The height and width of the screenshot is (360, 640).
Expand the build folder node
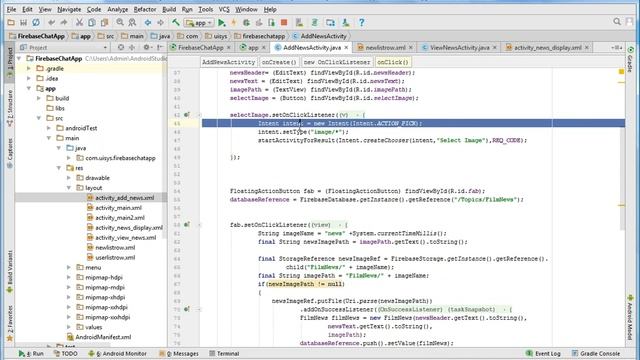(x=39, y=98)
